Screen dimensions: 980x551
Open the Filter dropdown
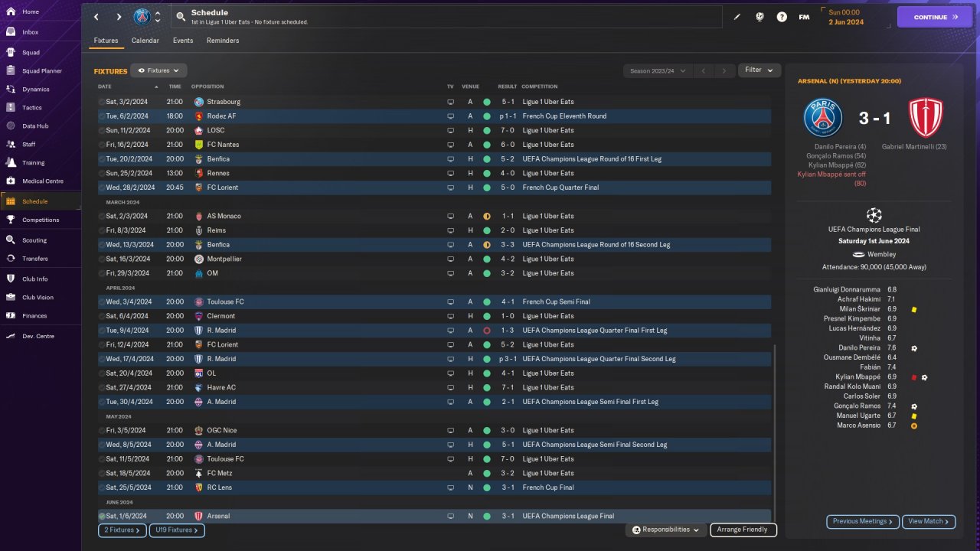coord(759,70)
